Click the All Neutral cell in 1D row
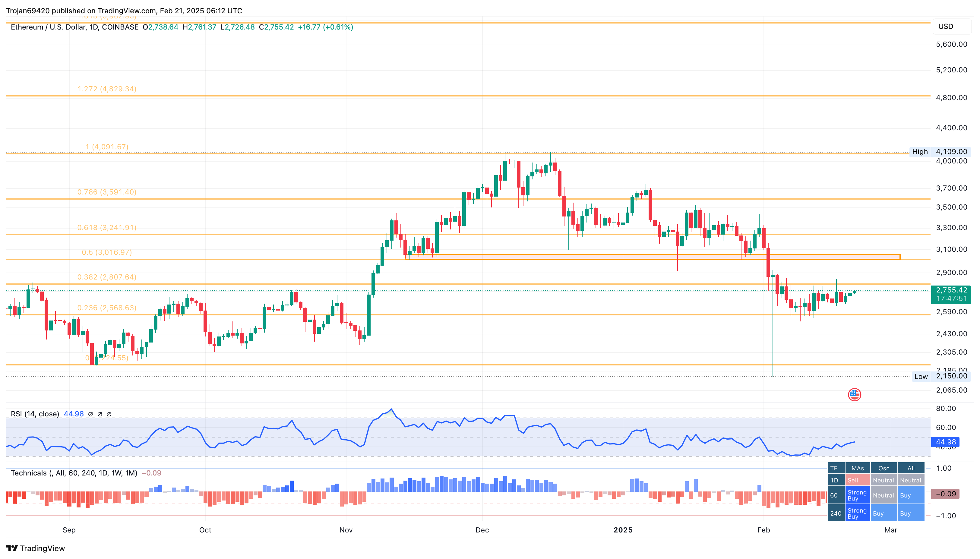This screenshot has height=559, width=980. (911, 480)
